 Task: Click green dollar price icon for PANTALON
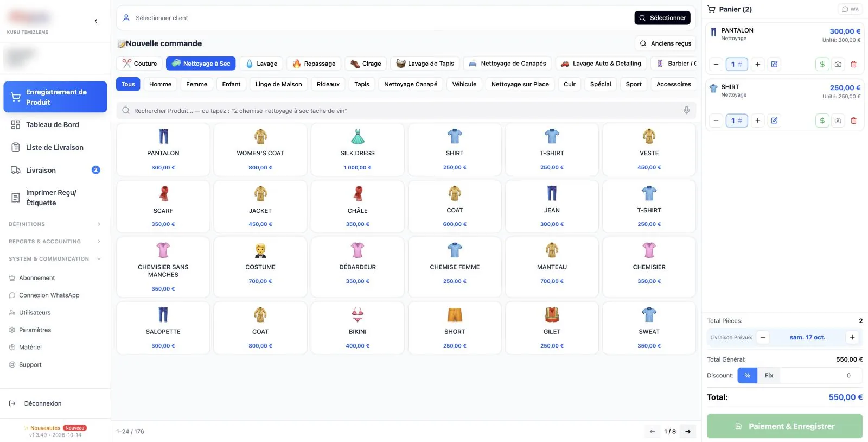point(822,64)
